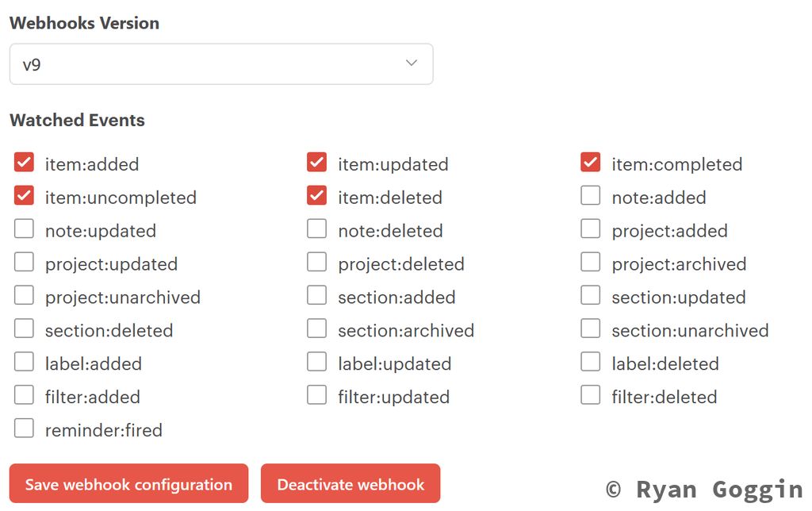
Task: Tick the filter:added checkbox
Action: 24,396
